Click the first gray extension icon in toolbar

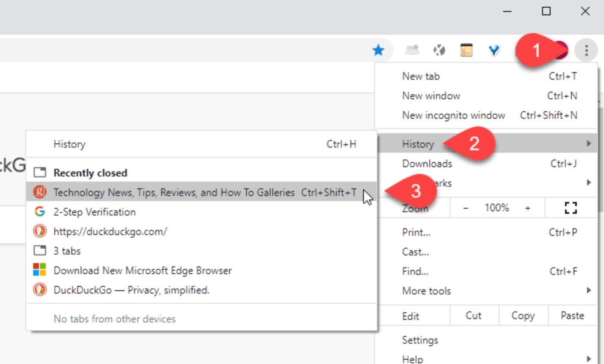click(x=412, y=50)
